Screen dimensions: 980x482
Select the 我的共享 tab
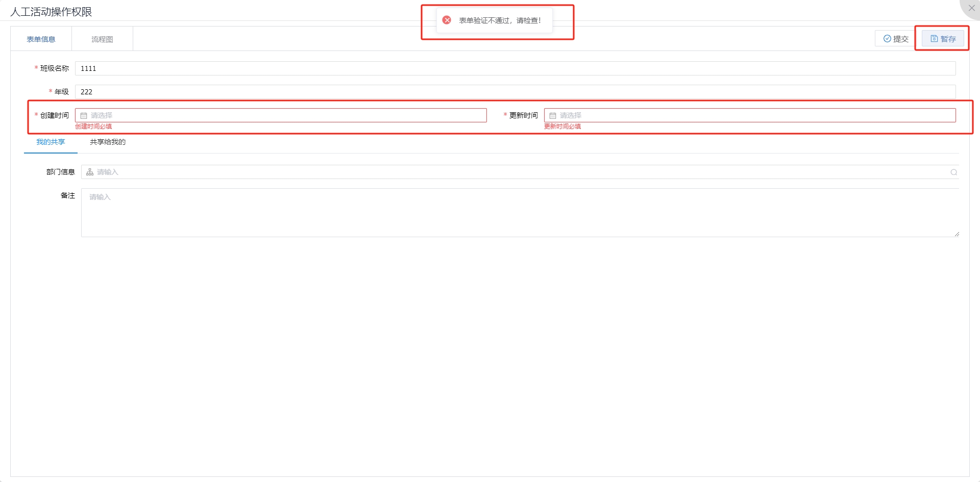(51, 142)
